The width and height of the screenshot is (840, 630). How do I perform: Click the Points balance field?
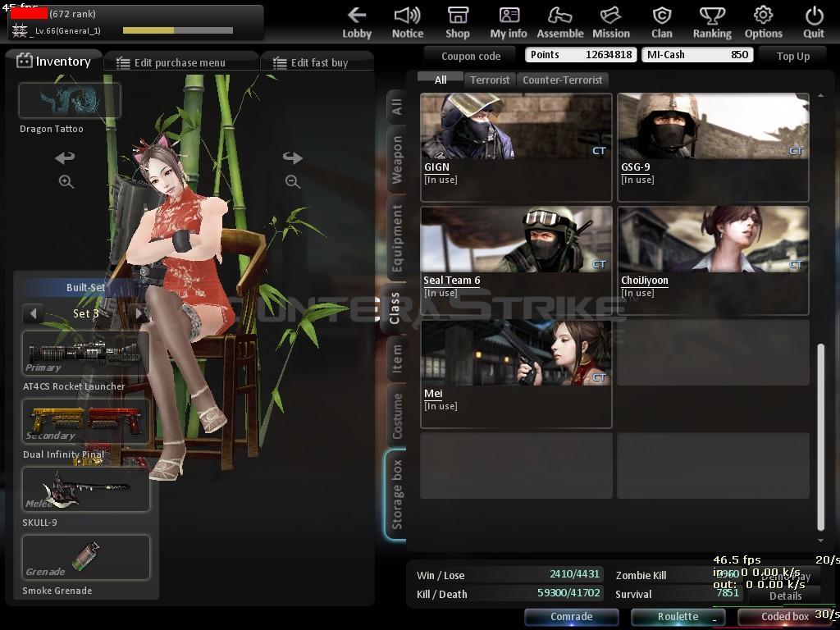pyautogui.click(x=582, y=55)
